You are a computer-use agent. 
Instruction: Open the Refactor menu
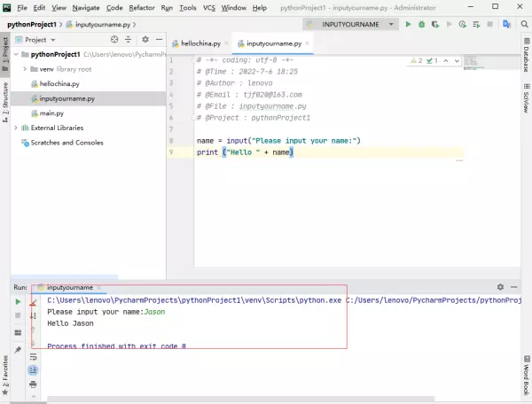[x=142, y=7]
